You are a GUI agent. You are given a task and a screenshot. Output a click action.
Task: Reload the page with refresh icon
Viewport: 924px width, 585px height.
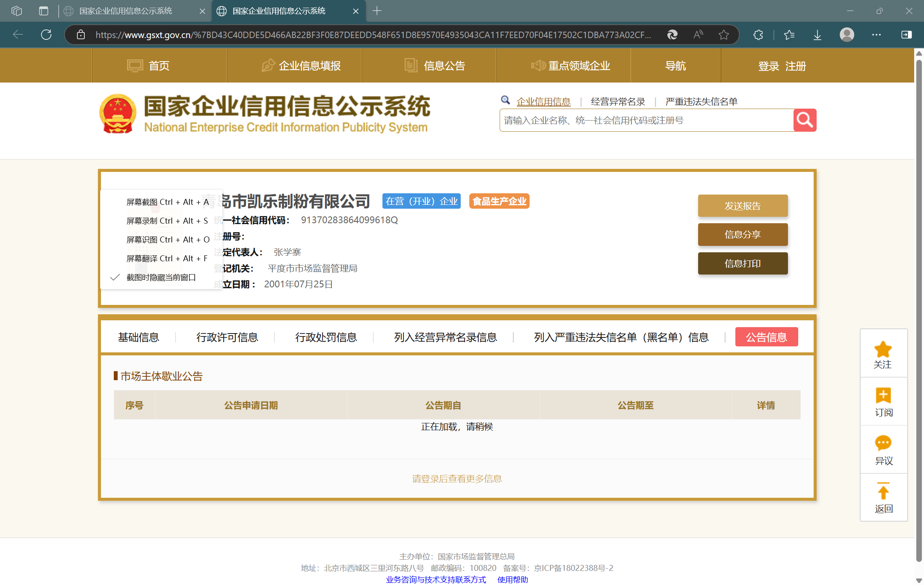46,35
